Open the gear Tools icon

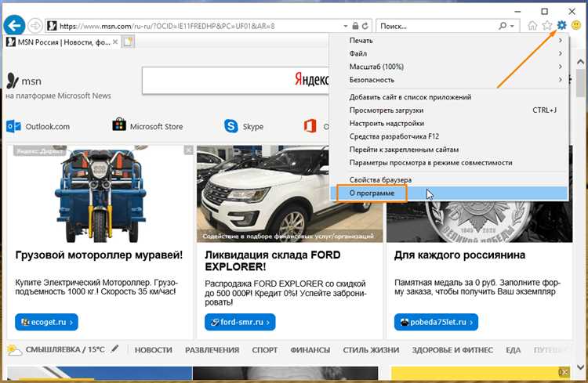tap(561, 26)
